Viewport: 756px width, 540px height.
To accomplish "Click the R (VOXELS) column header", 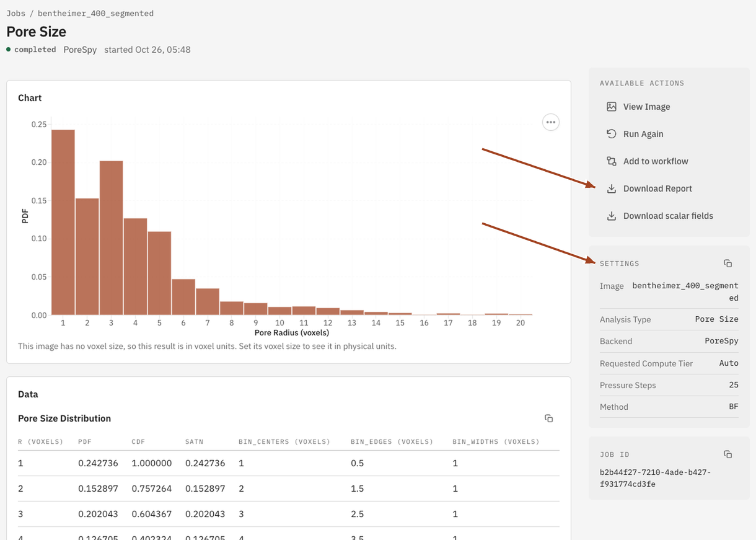I will coord(41,442).
